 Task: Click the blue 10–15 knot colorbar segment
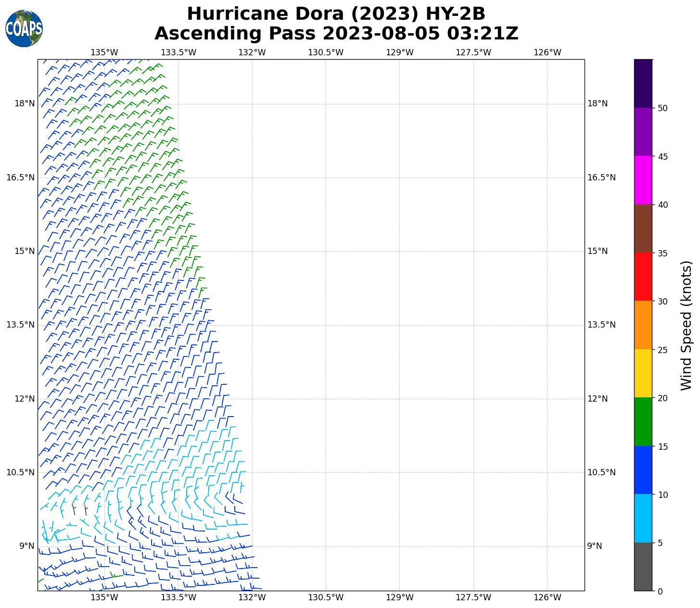(643, 470)
